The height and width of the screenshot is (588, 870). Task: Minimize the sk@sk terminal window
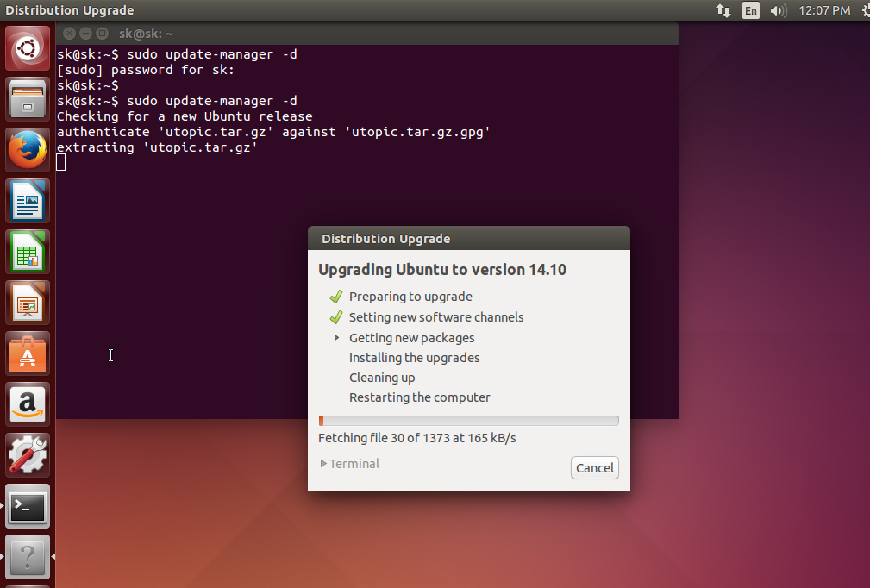pos(85,34)
